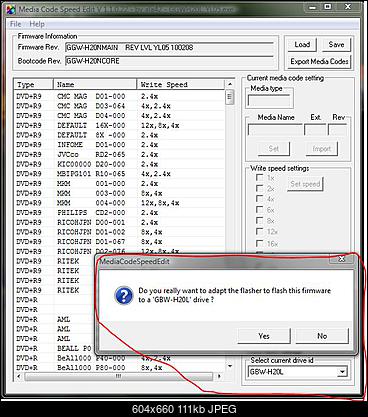
Task: Click the Load button
Action: (x=302, y=45)
